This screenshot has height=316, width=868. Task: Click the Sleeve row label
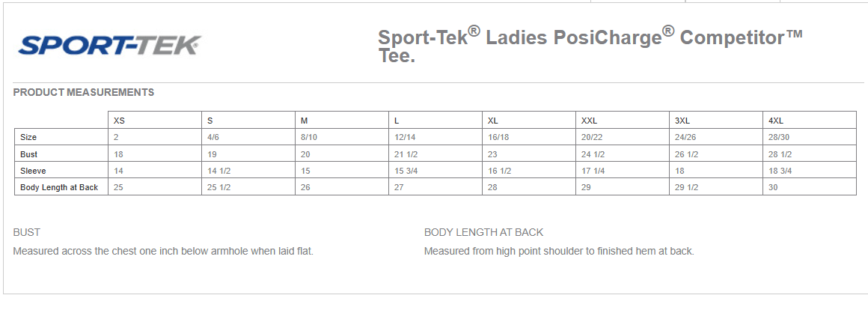coord(33,171)
